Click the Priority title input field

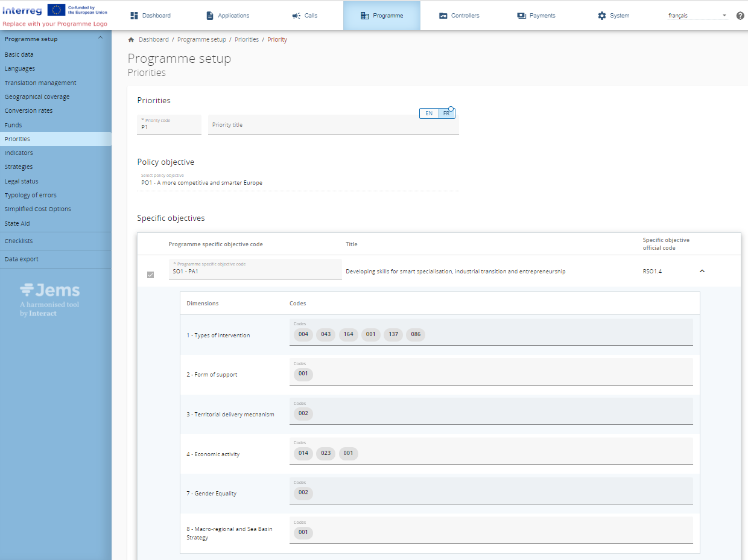coord(314,125)
